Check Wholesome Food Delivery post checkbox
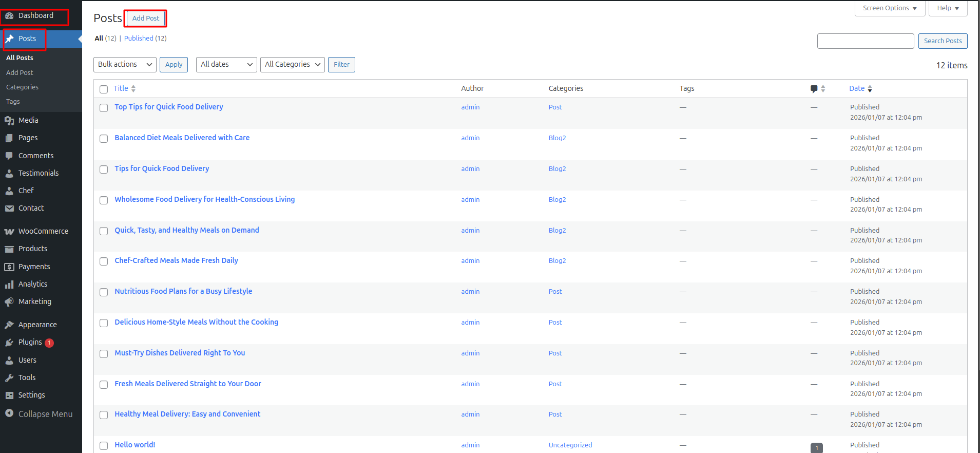This screenshot has height=453, width=980. (x=104, y=200)
